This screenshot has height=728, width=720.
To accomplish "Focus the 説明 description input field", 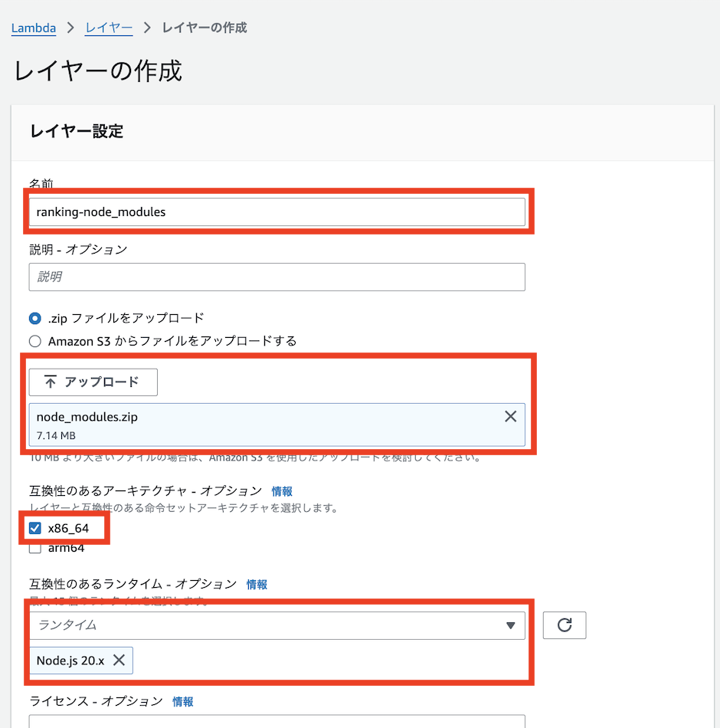I will pyautogui.click(x=277, y=277).
